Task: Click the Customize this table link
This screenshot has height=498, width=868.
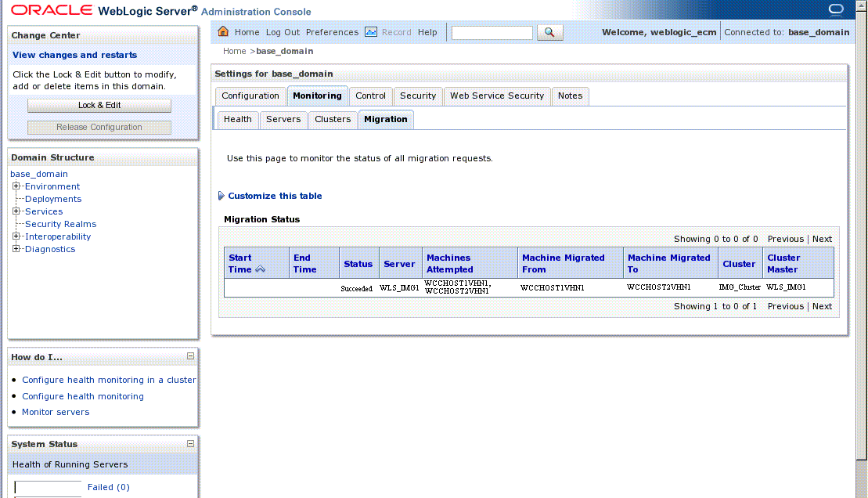Action: click(x=275, y=196)
